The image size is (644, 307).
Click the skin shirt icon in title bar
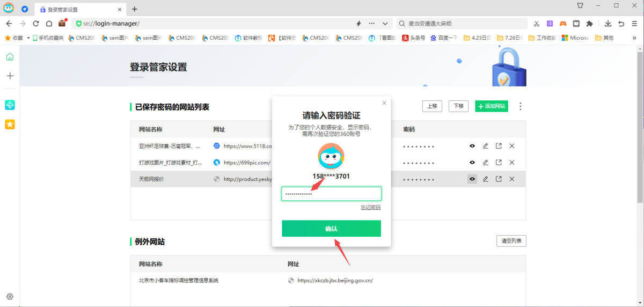(580, 5)
